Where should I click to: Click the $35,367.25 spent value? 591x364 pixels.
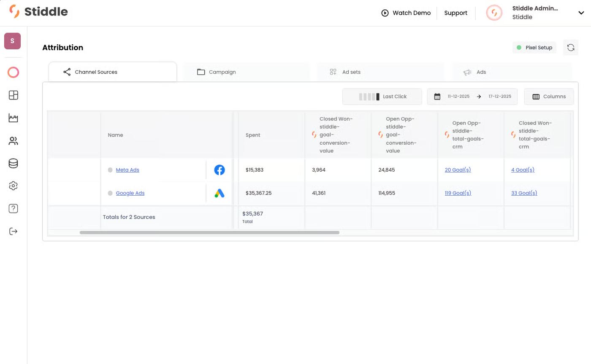pyautogui.click(x=259, y=193)
